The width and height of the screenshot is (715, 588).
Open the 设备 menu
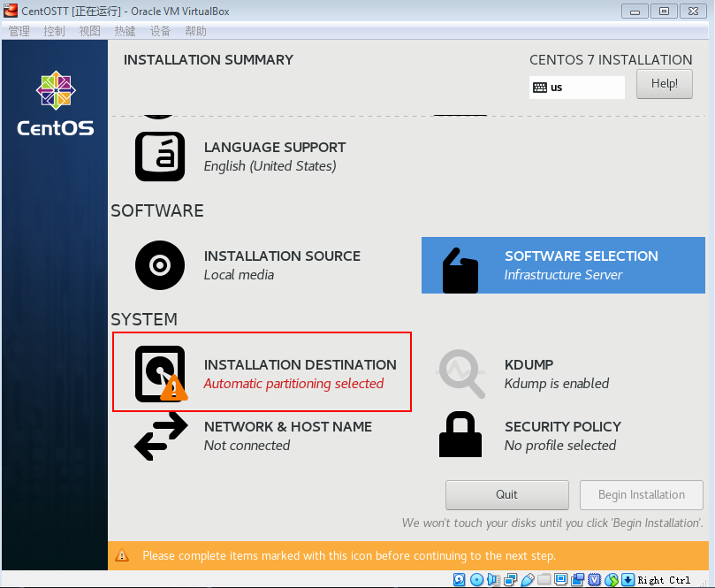160,31
